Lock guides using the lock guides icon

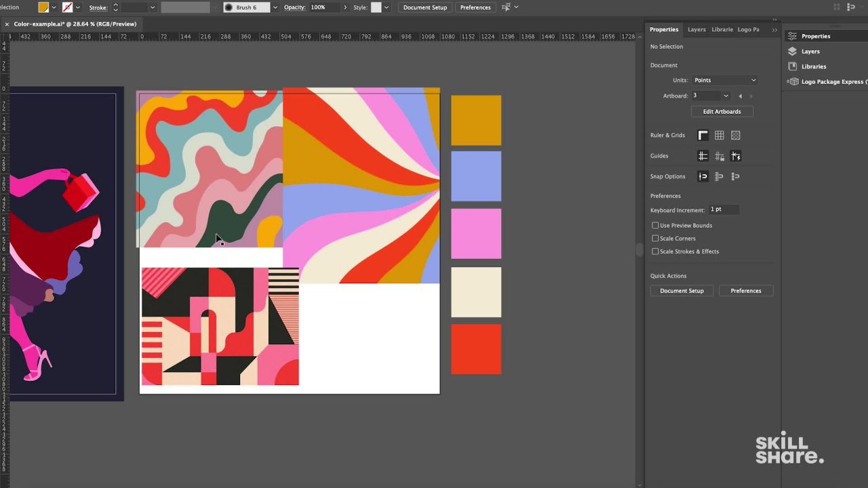719,156
